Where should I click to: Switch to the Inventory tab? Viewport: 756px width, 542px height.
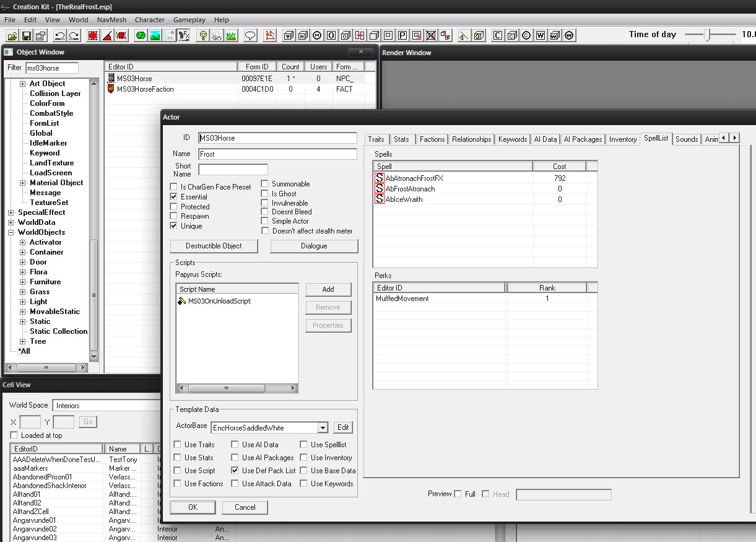click(x=622, y=139)
